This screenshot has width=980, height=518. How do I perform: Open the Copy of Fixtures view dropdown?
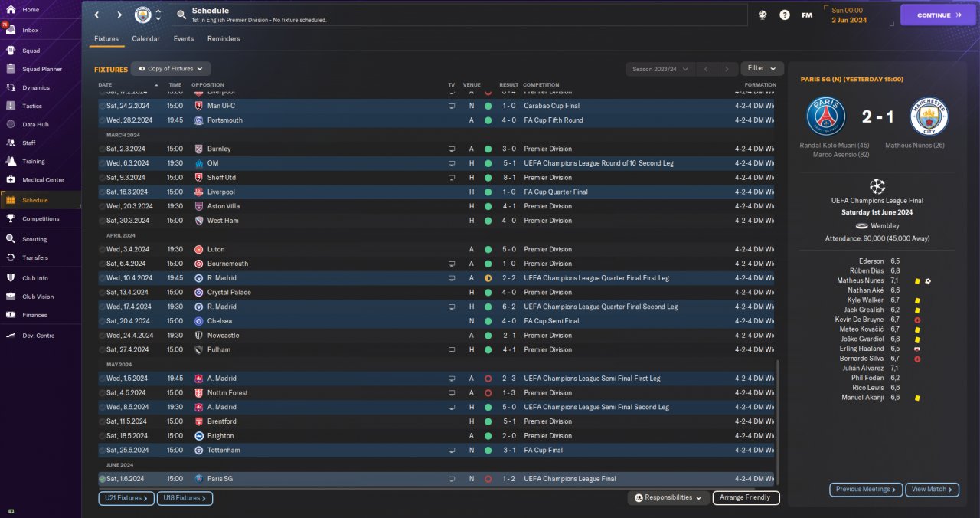pos(171,69)
